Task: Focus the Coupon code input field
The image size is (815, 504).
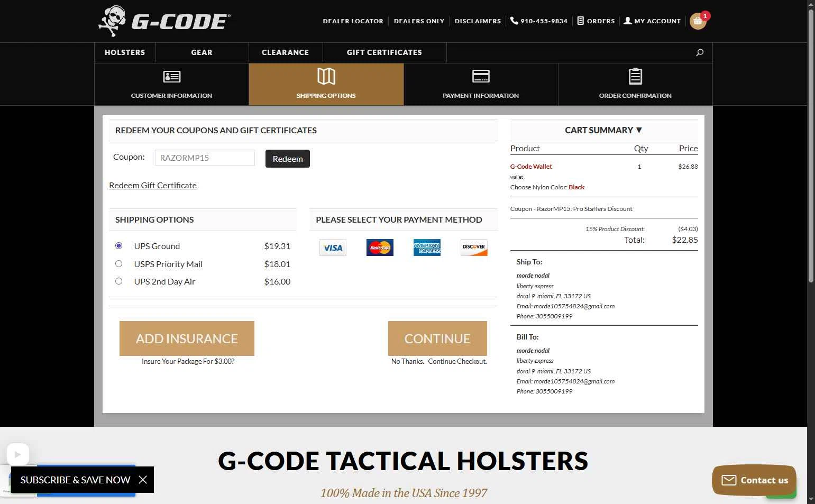Action: click(205, 158)
